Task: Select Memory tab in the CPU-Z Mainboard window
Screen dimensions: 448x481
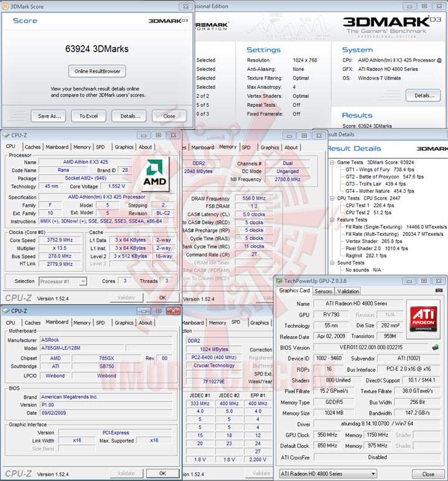Action: (x=82, y=323)
